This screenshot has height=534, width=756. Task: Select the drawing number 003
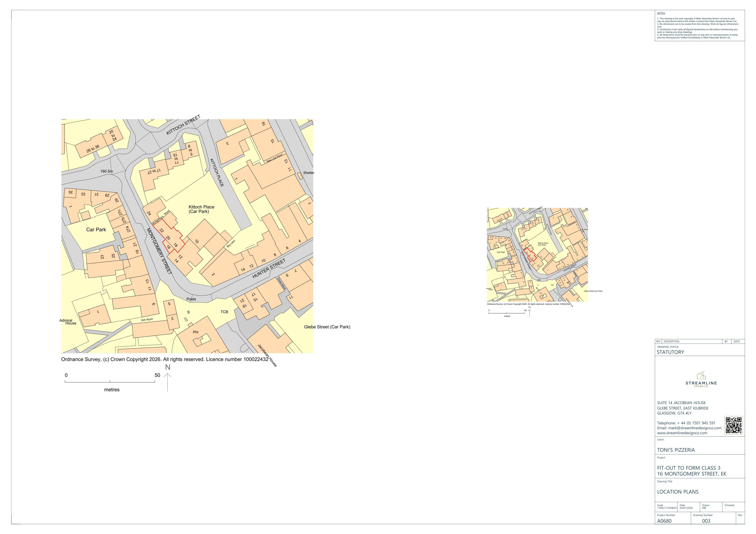(x=706, y=521)
